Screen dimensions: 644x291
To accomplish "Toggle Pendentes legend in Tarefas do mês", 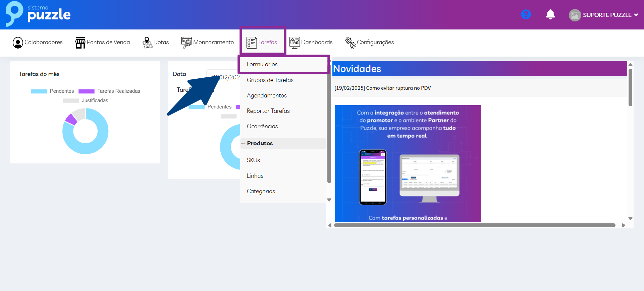I will tap(52, 91).
